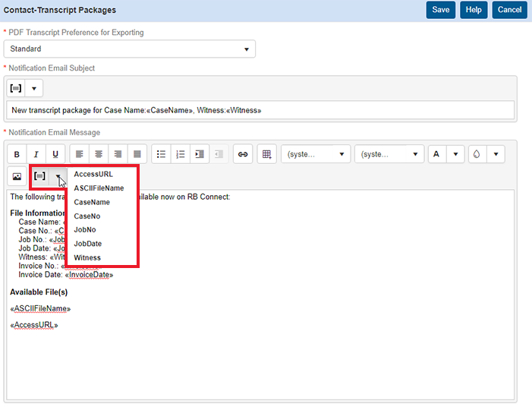
Task: Choose JobNo merge field
Action: [102, 230]
